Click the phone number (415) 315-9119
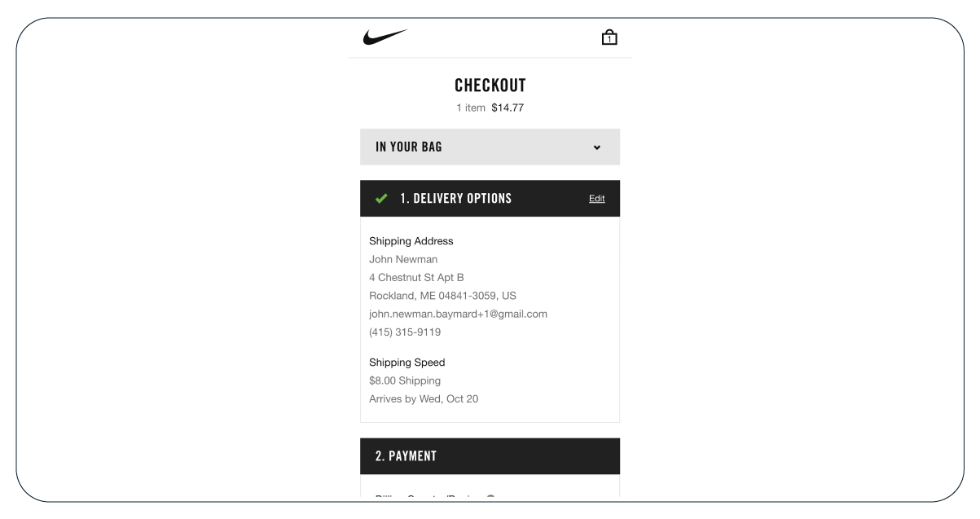 coord(405,332)
